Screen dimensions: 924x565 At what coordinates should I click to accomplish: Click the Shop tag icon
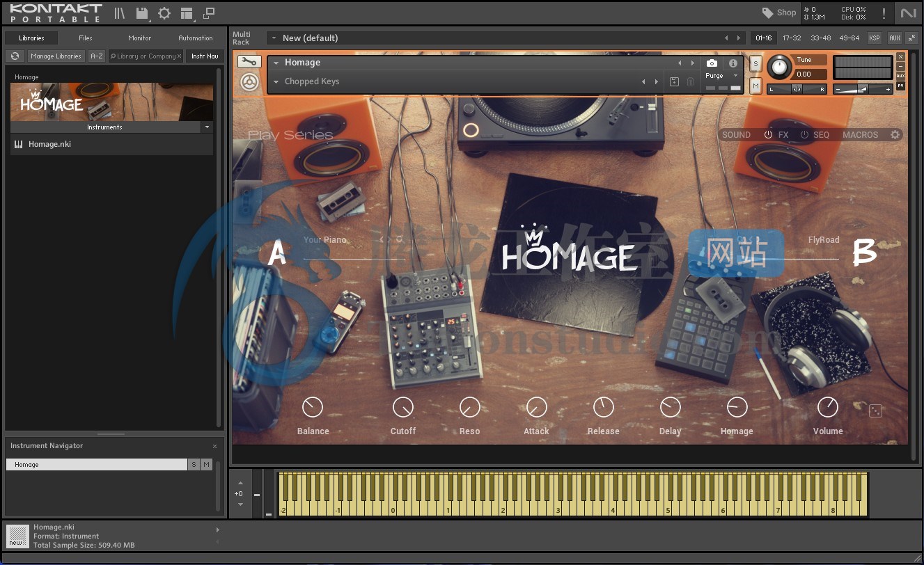[x=768, y=13]
